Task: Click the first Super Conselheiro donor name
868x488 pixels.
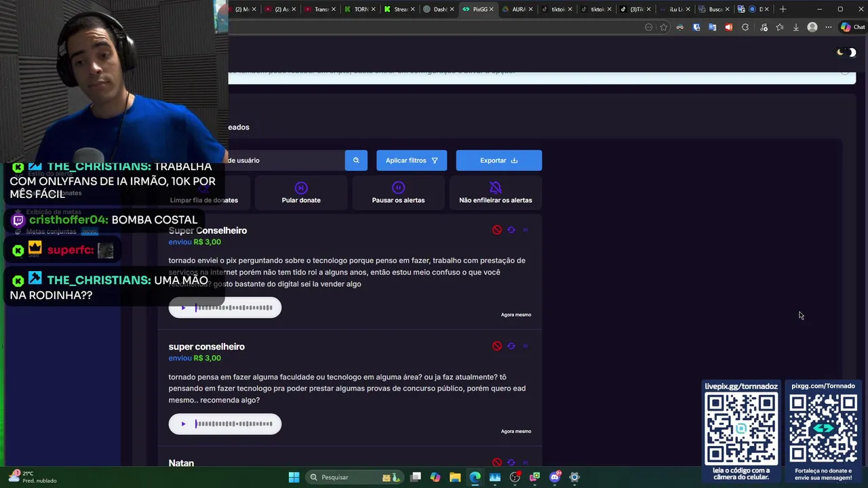Action: (208, 230)
